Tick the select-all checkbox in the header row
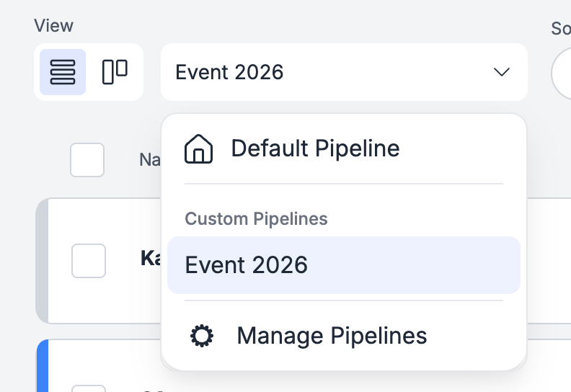This screenshot has height=392, width=571. tap(87, 160)
